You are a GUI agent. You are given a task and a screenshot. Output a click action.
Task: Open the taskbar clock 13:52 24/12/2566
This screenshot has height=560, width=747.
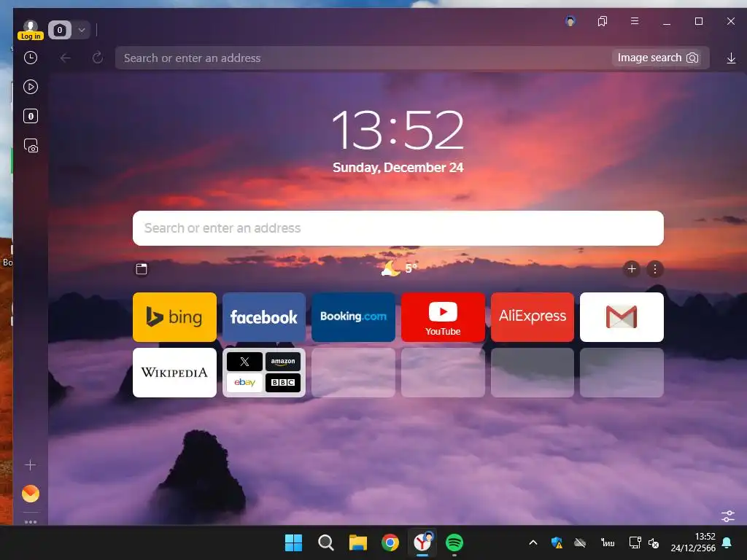click(x=693, y=542)
